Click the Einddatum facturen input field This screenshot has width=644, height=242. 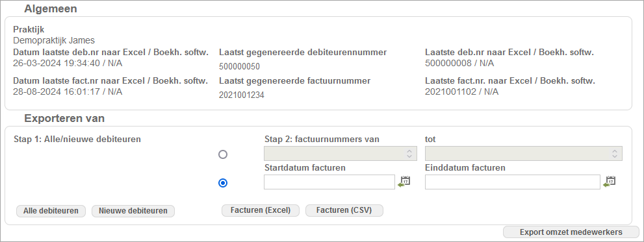(513, 182)
